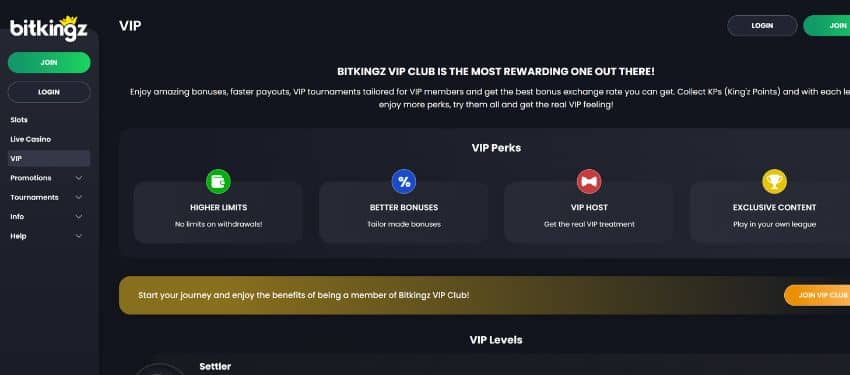Click the Bitkingz crown logo

coord(49,28)
